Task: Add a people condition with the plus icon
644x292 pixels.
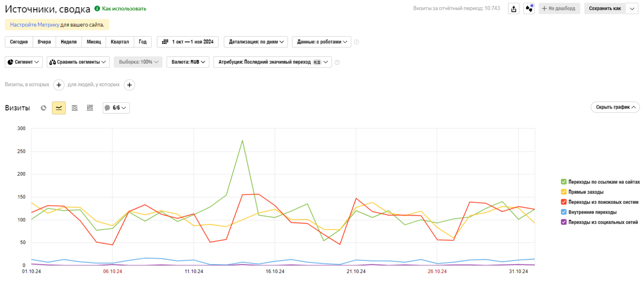Action: click(x=129, y=85)
